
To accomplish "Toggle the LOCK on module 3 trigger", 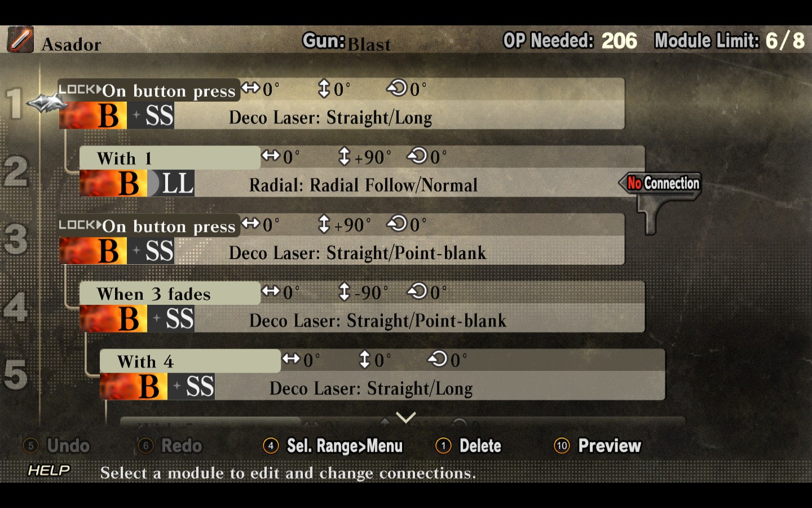I will point(80,225).
